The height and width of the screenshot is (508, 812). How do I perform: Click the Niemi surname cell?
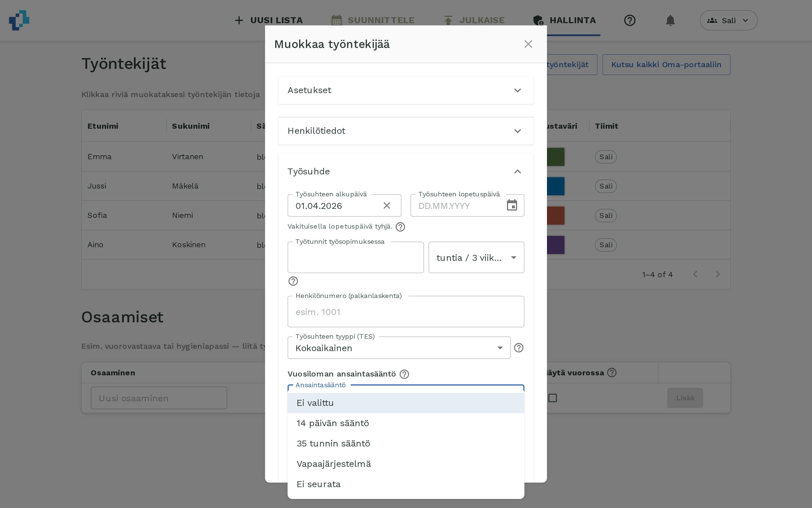pyautogui.click(x=182, y=215)
